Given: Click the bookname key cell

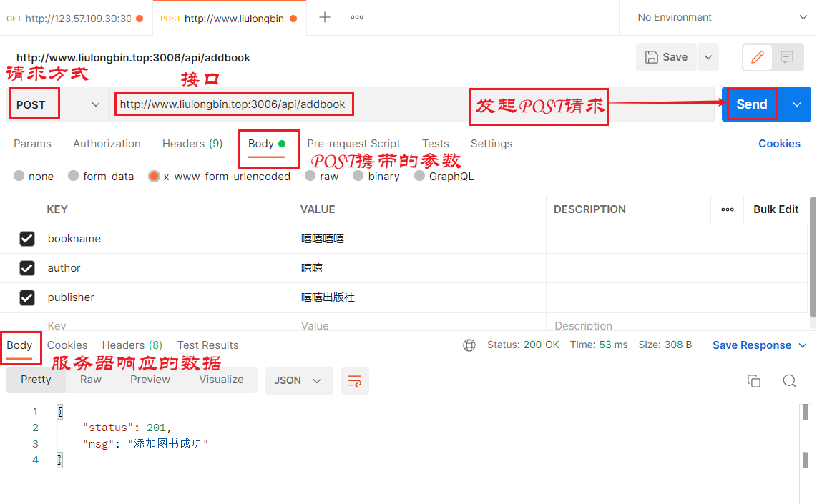Looking at the screenshot, I should 166,239.
